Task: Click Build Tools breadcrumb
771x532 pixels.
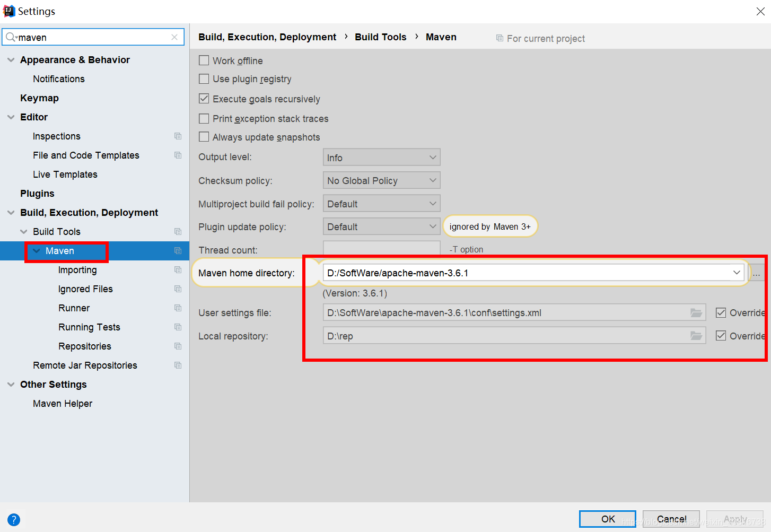Action: coord(381,37)
